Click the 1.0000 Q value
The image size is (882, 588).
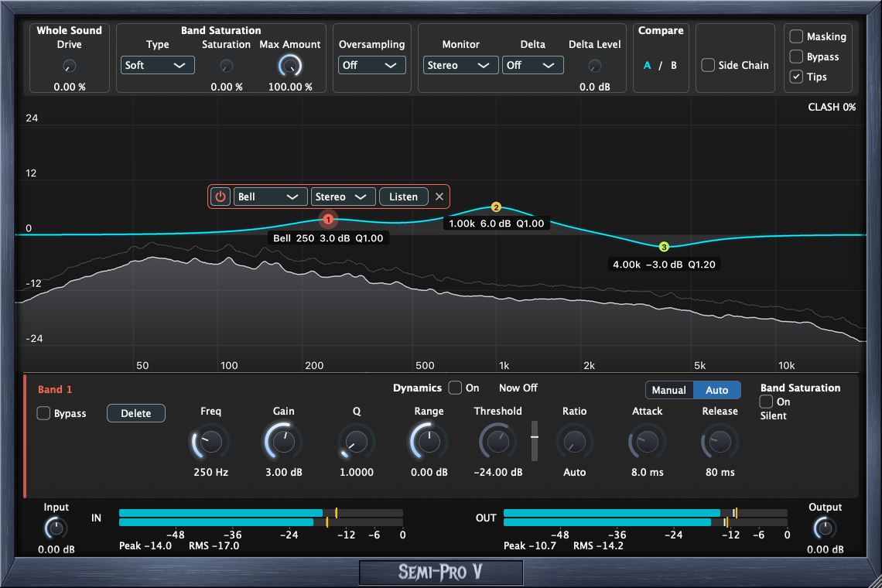click(x=356, y=473)
